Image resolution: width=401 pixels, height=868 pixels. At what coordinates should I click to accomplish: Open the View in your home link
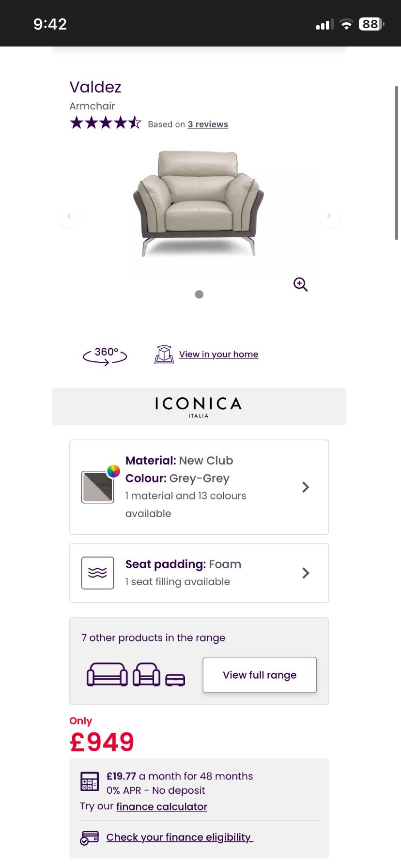(218, 355)
